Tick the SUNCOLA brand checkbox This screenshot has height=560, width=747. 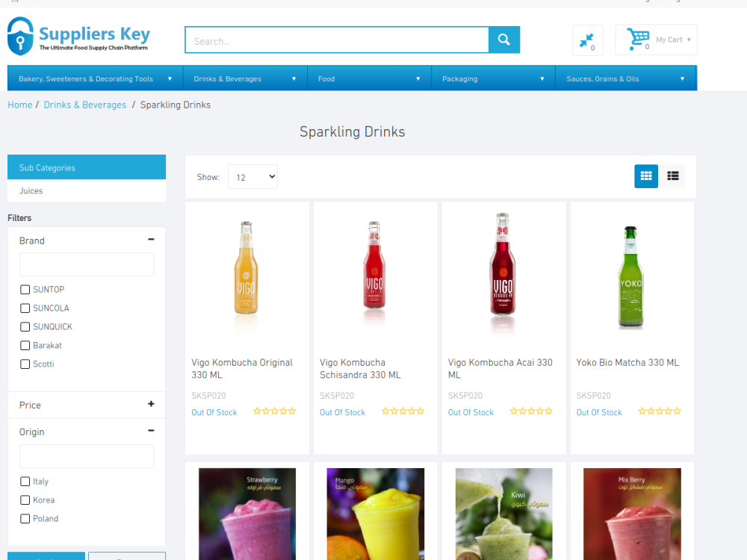point(25,308)
